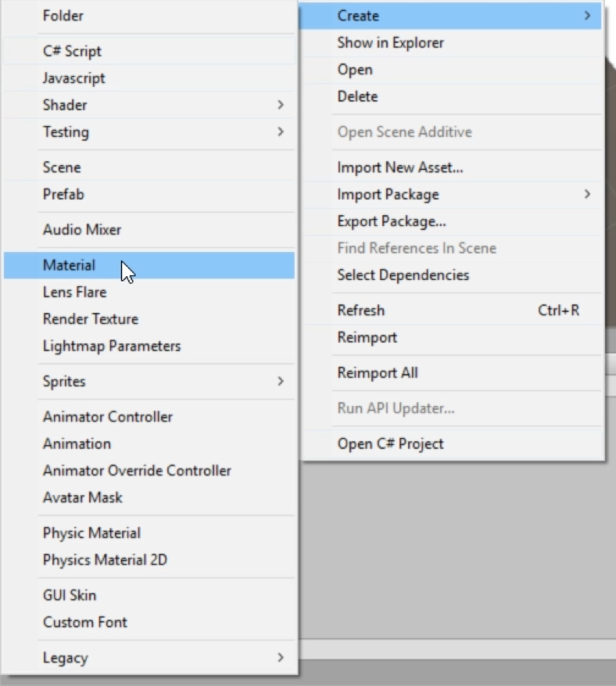Choose Import New Asset…
The width and height of the screenshot is (616, 686).
tap(452, 167)
